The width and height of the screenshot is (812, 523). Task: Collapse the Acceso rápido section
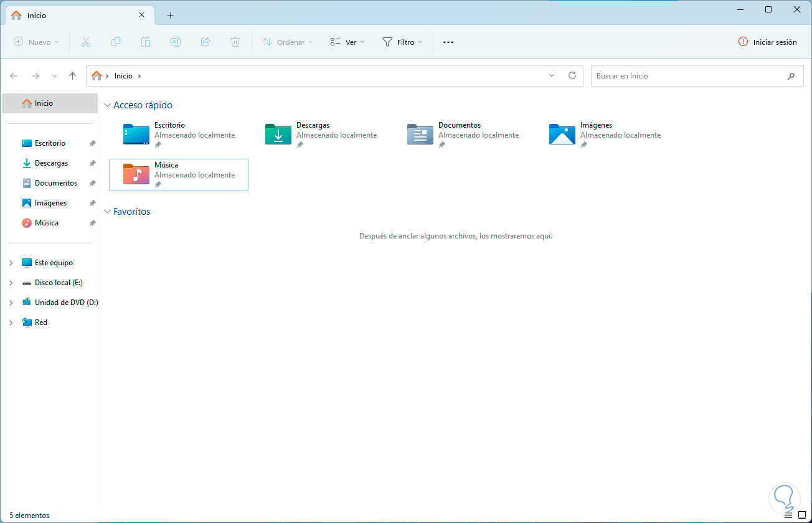107,105
